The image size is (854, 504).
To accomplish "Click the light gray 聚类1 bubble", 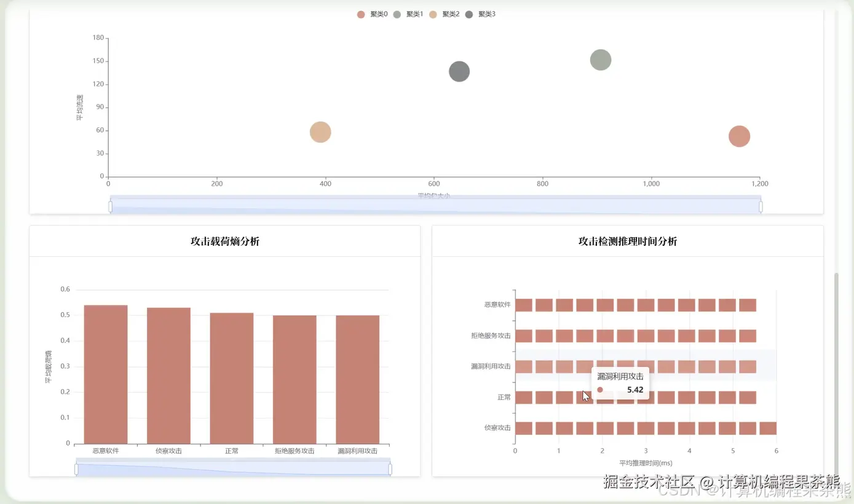I will (x=601, y=60).
